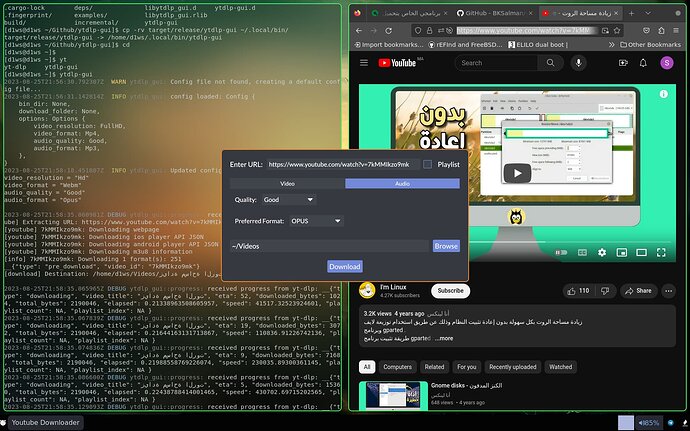The height and width of the screenshot is (431, 690).
Task: Click the Share button below the video
Action: click(639, 291)
